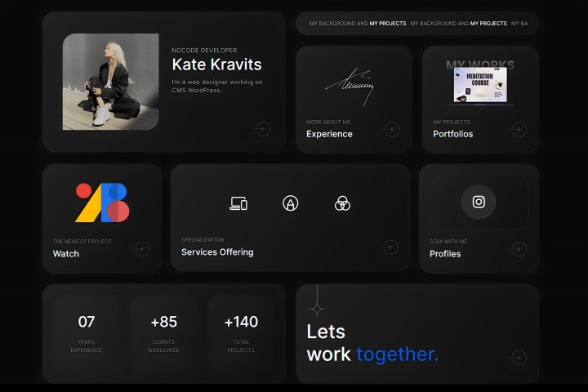Screen dimensions: 588x392
Task: Click the SPECIALIZATION label
Action: 203,240
